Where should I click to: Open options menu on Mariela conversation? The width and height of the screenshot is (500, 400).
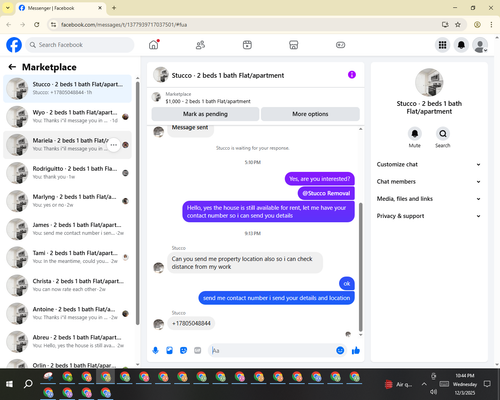[114, 145]
